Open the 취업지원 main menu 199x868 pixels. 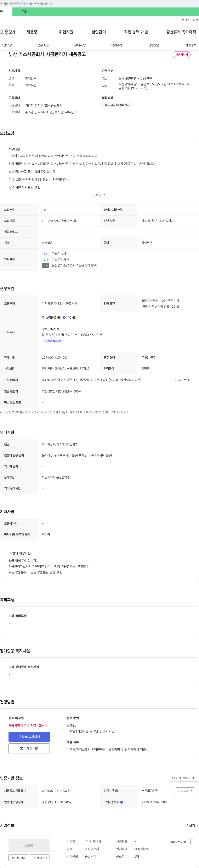coord(66,32)
